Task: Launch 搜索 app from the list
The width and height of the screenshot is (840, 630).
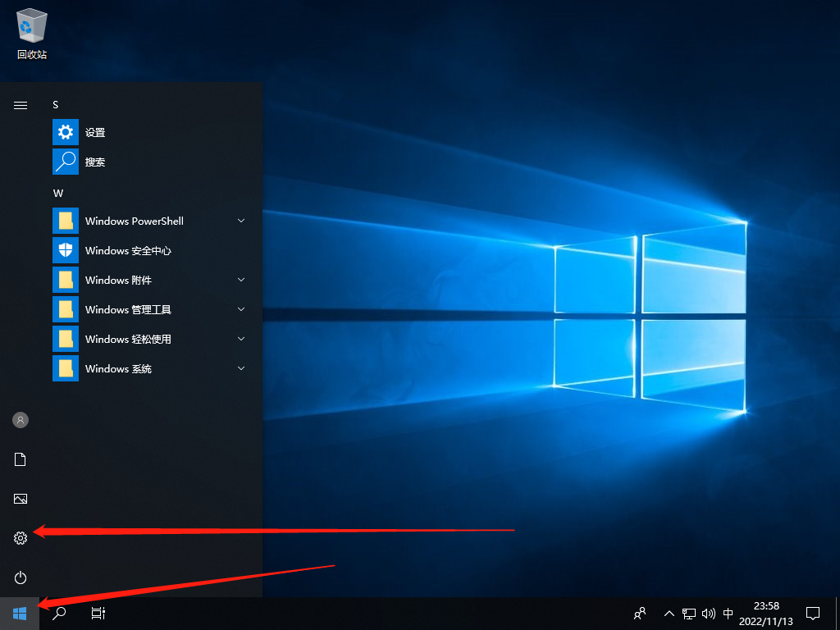Action: (150, 162)
